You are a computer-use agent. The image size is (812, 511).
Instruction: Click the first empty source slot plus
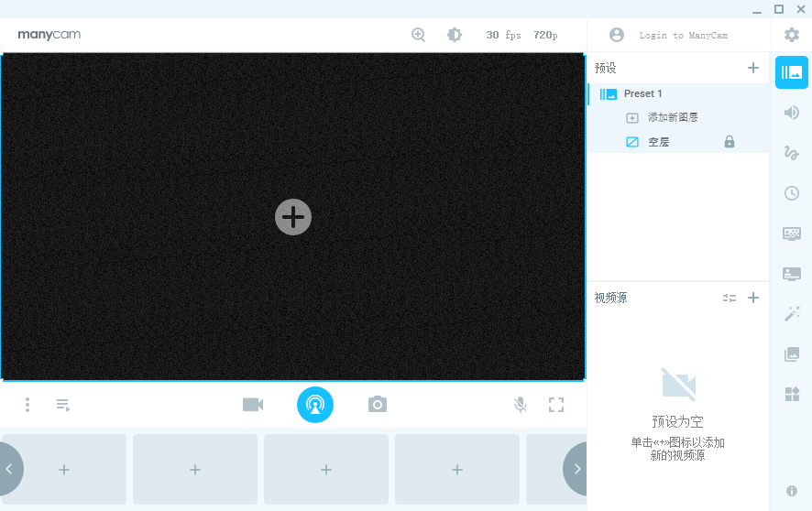click(x=64, y=470)
